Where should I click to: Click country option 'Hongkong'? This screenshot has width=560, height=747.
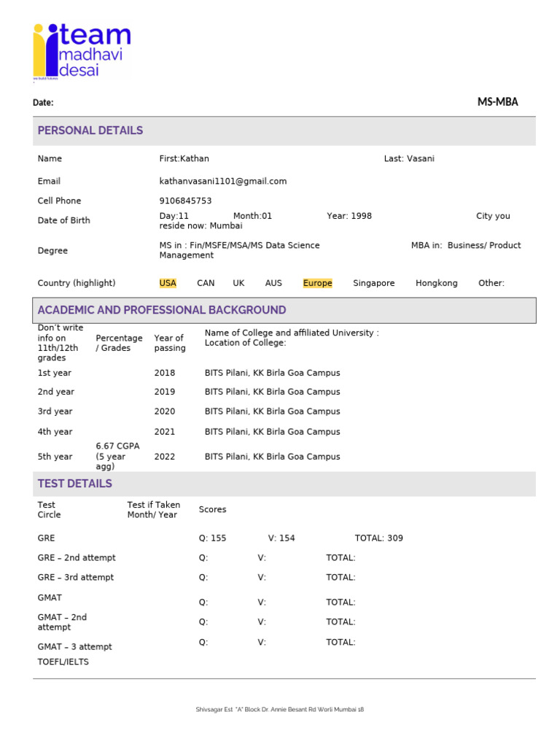tap(436, 283)
